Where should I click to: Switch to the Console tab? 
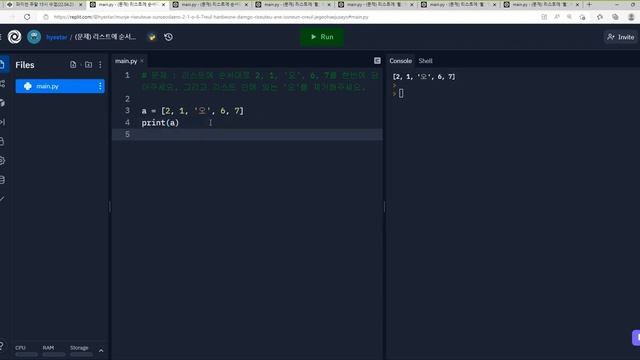tap(400, 61)
